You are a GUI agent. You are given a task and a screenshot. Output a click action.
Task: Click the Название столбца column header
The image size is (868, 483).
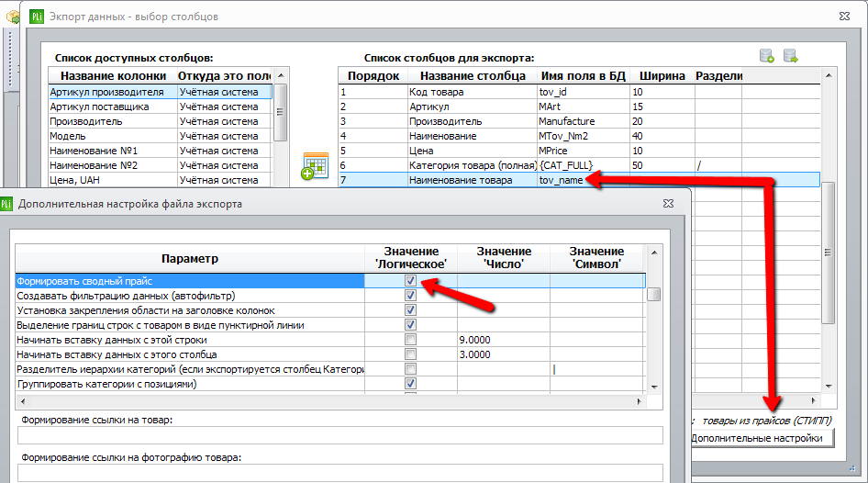point(473,76)
